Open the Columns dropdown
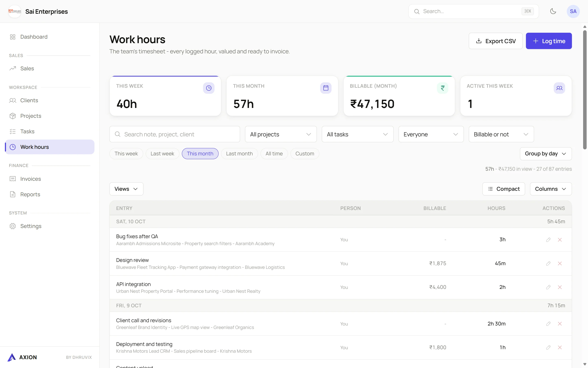The width and height of the screenshot is (588, 368). click(551, 189)
